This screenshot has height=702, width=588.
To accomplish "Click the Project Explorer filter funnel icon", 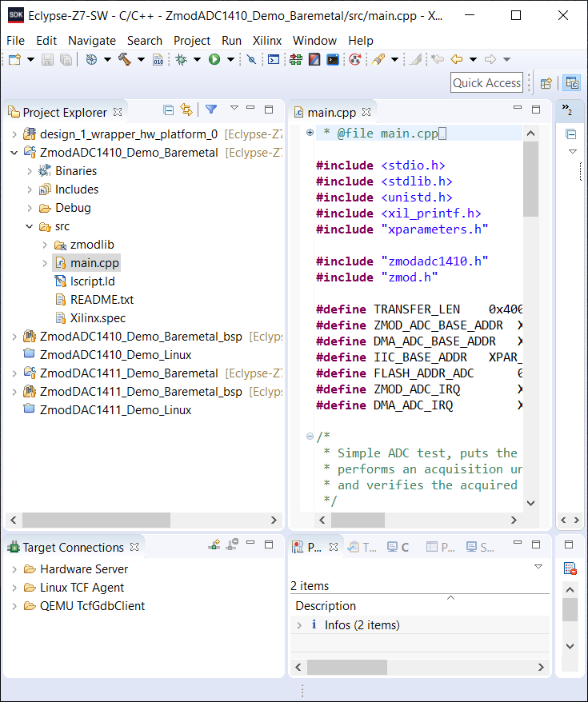I will (211, 110).
